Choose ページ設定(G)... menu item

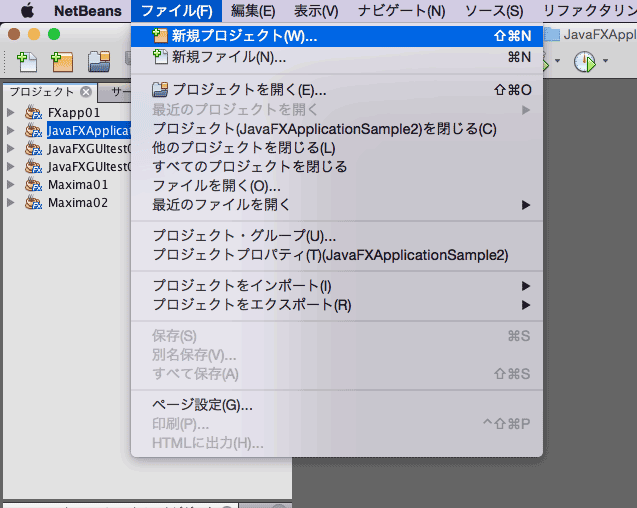point(337,405)
